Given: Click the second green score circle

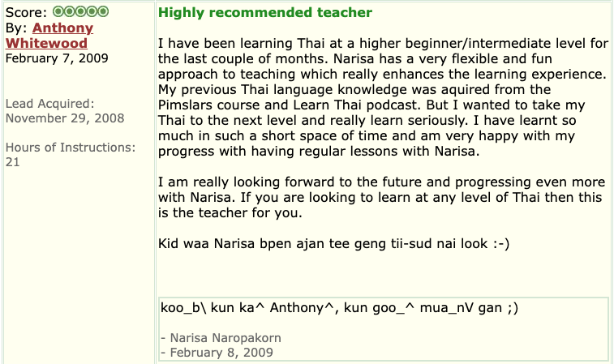Looking at the screenshot, I should click(69, 11).
